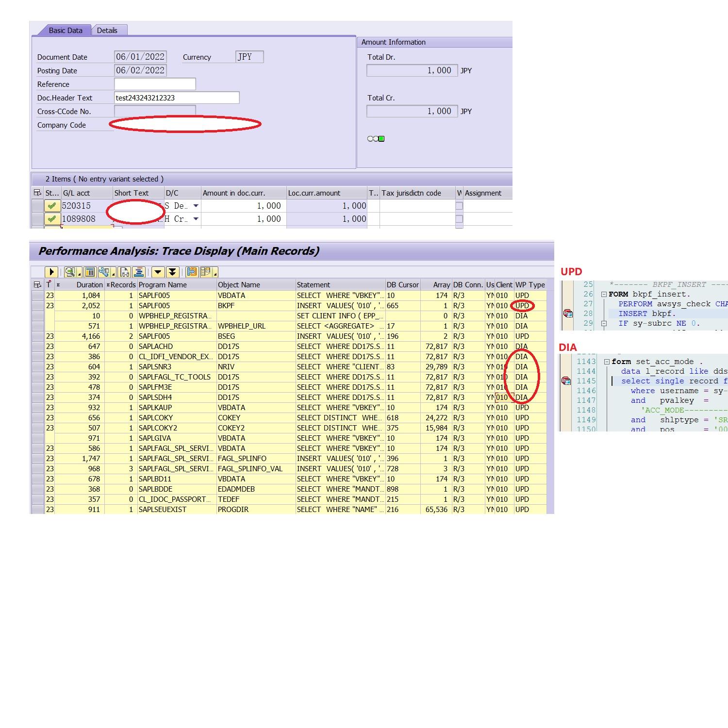Open dropdown arrow next to layout grid icon
The image size is (728, 728).
[x=215, y=274]
